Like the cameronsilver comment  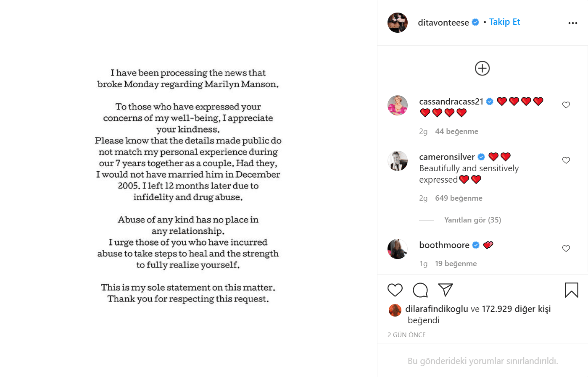pos(566,160)
